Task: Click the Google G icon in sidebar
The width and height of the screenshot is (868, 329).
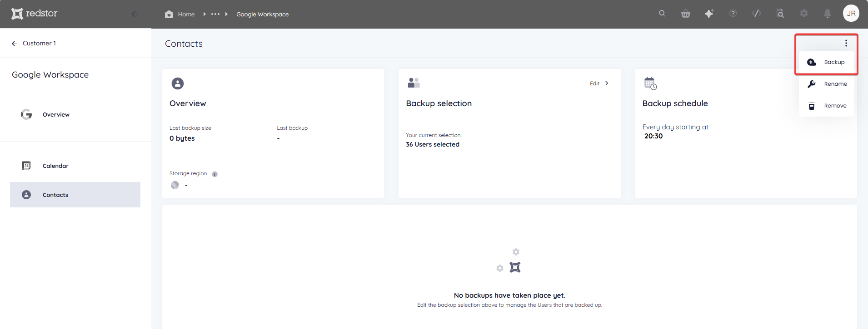Action: 26,114
